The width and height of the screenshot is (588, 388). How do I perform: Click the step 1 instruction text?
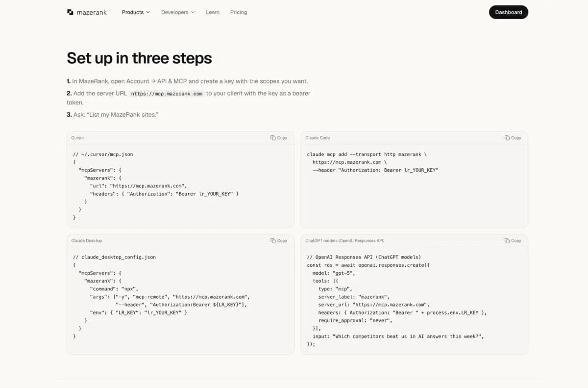pos(187,81)
